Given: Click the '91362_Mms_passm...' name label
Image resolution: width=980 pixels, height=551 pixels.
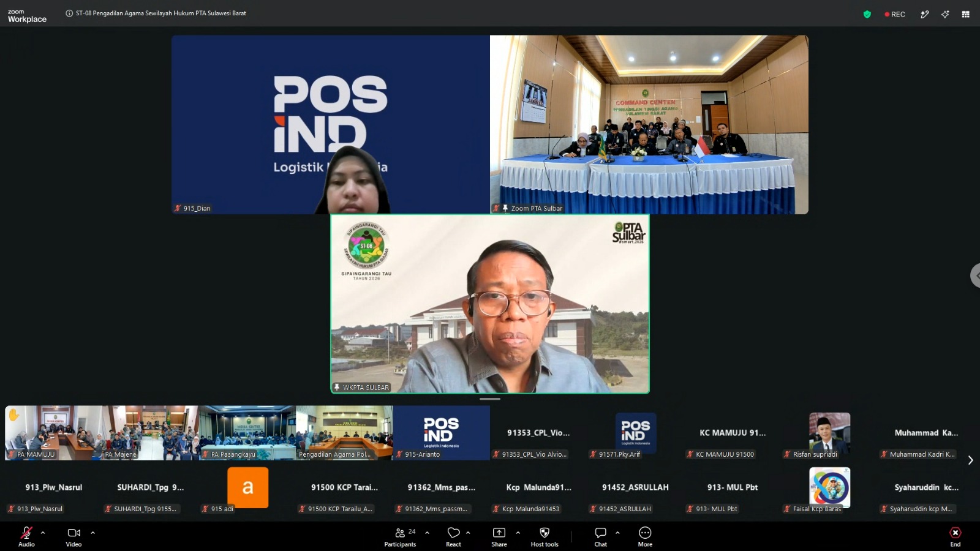Looking at the screenshot, I should pos(436,509).
